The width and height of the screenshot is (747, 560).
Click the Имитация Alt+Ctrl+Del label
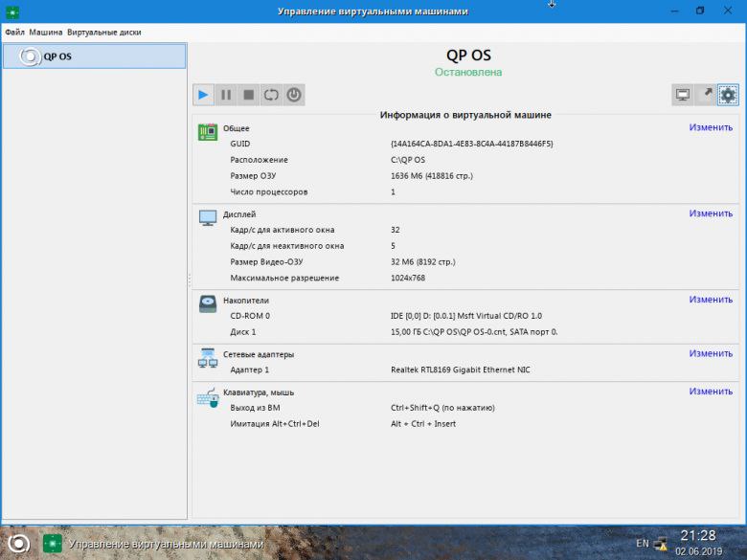(275, 424)
